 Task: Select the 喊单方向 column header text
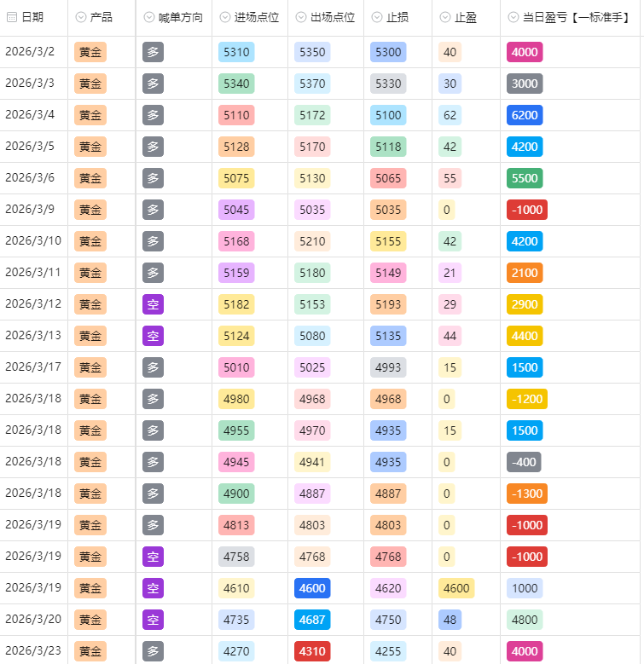click(x=181, y=17)
